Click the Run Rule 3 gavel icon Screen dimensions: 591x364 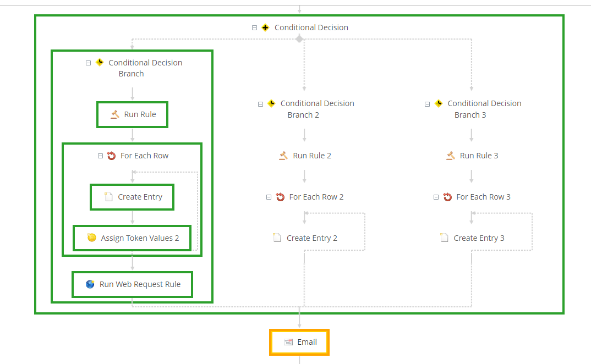point(451,156)
